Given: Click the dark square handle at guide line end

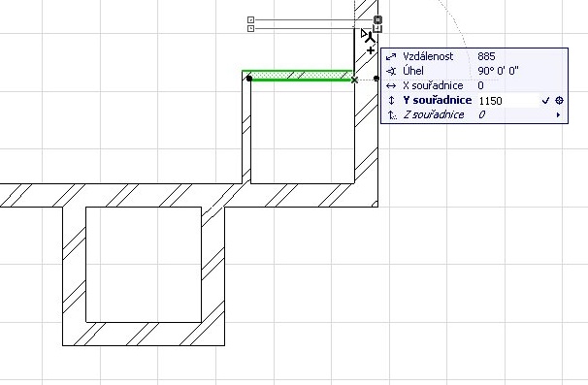Looking at the screenshot, I should [377, 19].
